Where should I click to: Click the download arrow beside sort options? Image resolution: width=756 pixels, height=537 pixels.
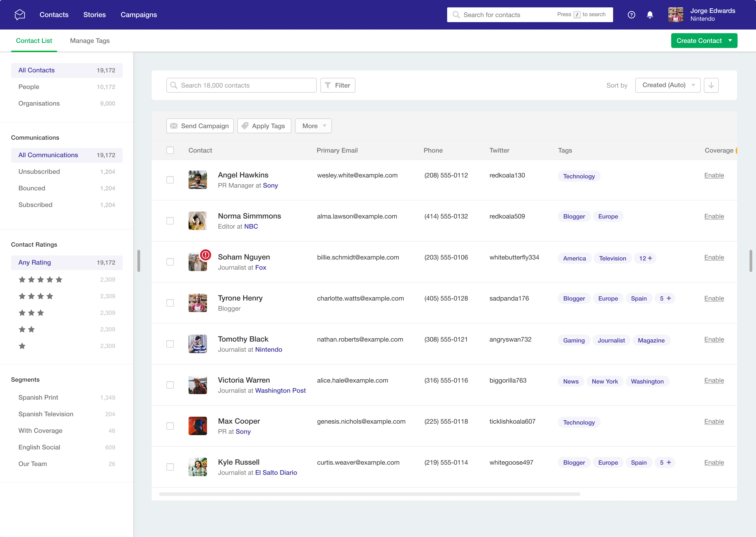tap(711, 85)
